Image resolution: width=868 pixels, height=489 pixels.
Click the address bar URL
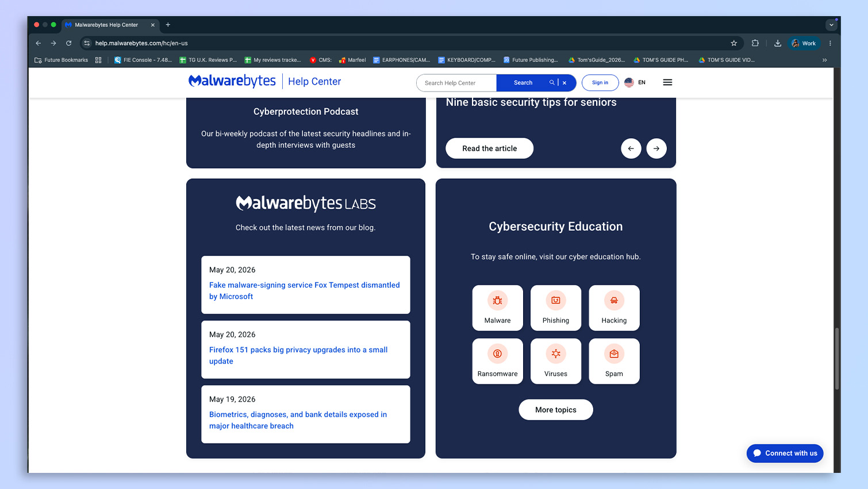click(141, 43)
